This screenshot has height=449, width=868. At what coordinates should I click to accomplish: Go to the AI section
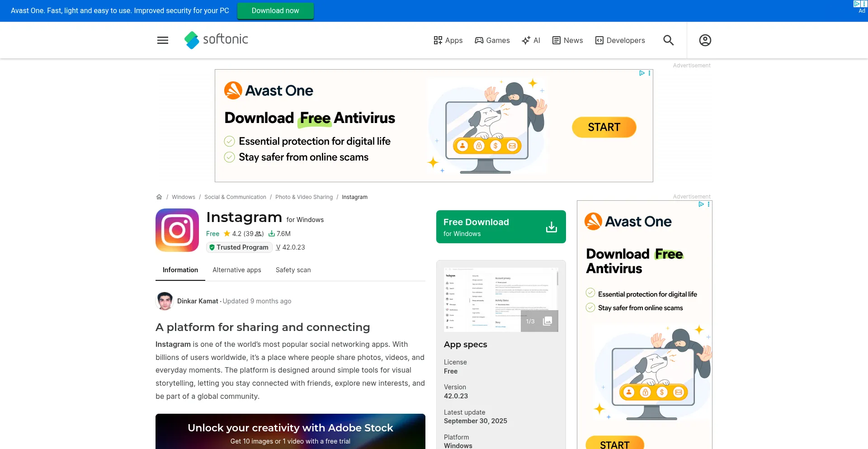point(531,40)
